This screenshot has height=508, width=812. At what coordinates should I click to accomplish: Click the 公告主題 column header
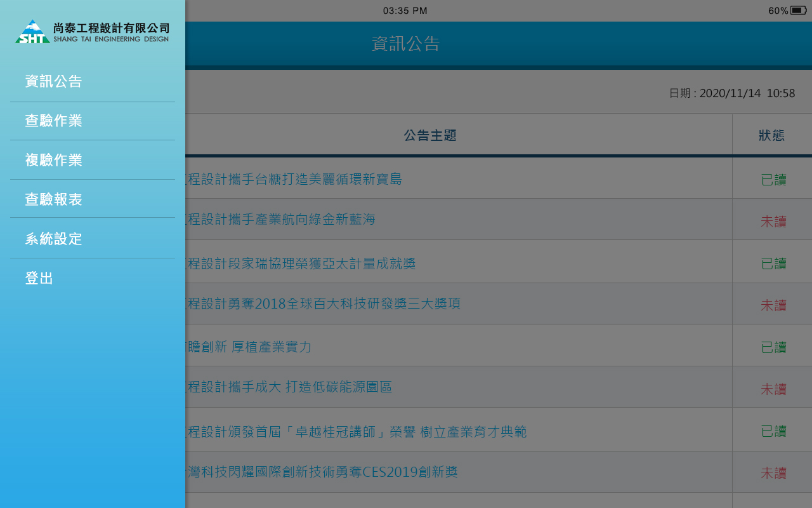[431, 135]
